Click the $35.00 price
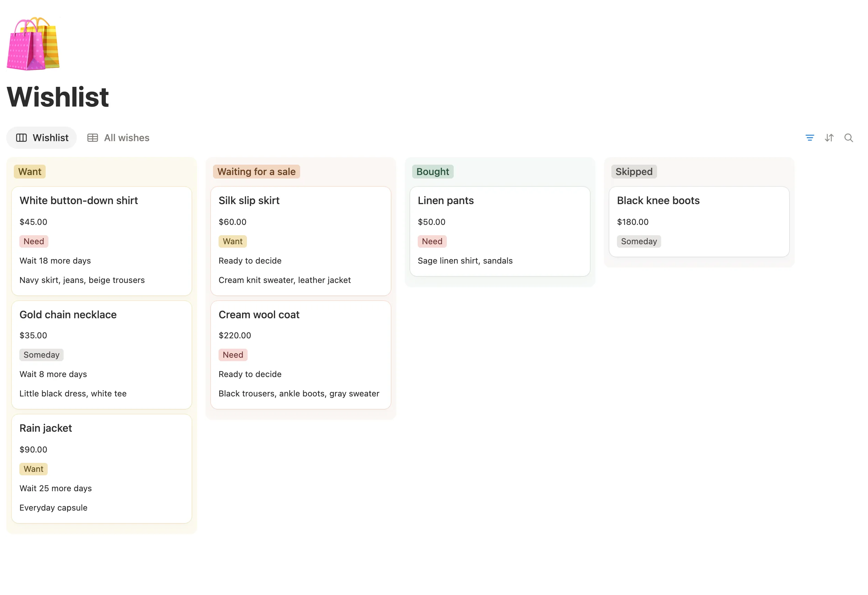Viewport: 868px width, 595px height. tap(33, 336)
